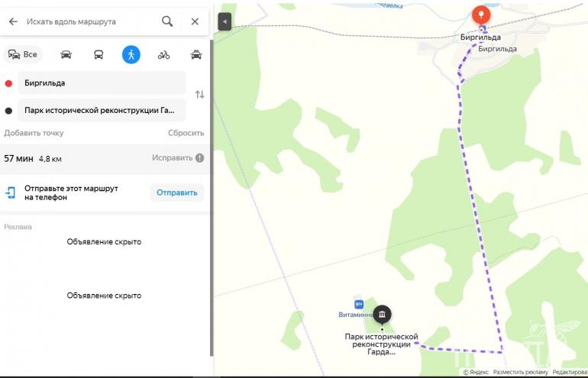The height and width of the screenshot is (378, 588).
Task: Collapse the side panel with arrow toggle
Action: pyautogui.click(x=224, y=22)
